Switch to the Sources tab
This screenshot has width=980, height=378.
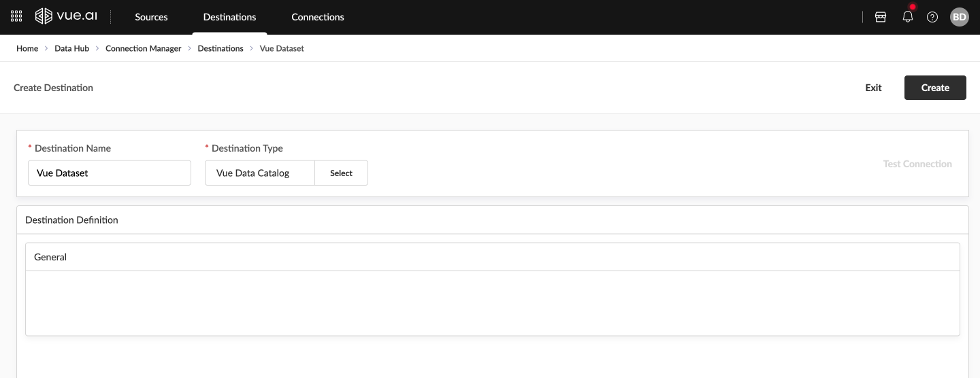coord(151,17)
